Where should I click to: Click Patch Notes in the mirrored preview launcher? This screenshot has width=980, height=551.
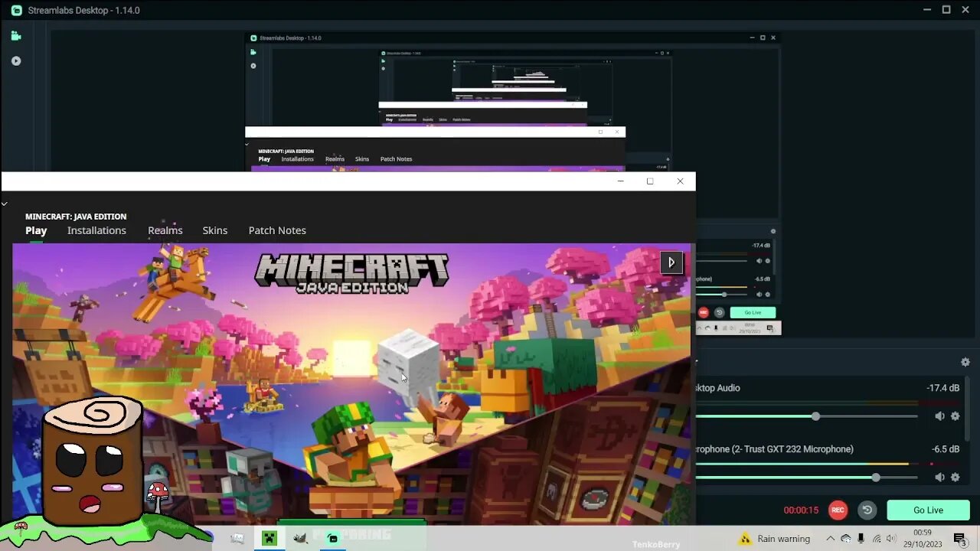(x=396, y=159)
